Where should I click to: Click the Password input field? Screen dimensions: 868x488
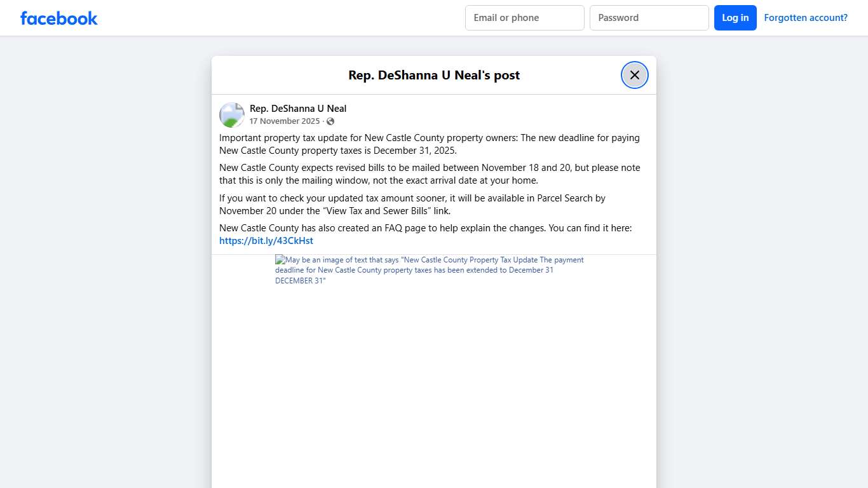(x=649, y=17)
